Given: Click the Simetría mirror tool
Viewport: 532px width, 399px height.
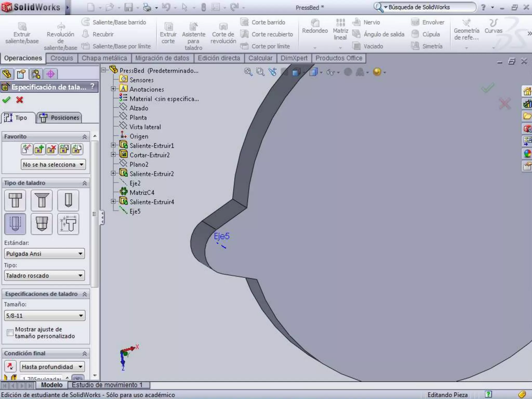Looking at the screenshot, I should pos(427,46).
